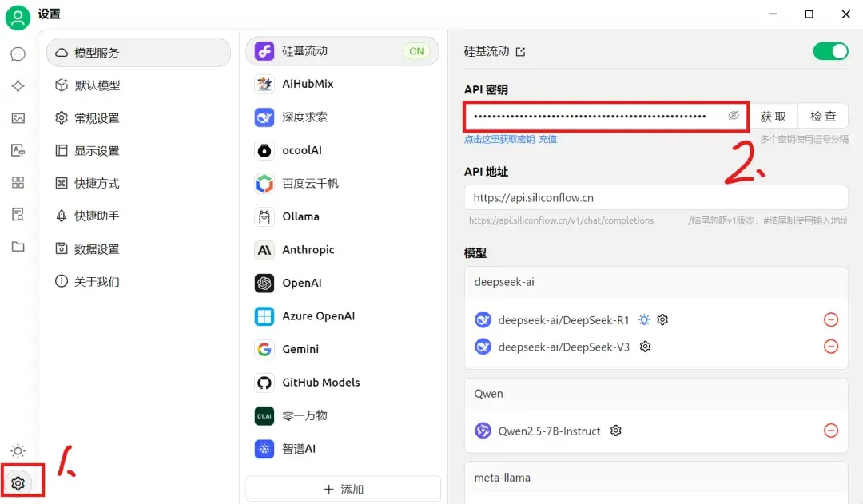This screenshot has width=863, height=504.
Task: Click the 添加 add provider button
Action: [x=344, y=489]
